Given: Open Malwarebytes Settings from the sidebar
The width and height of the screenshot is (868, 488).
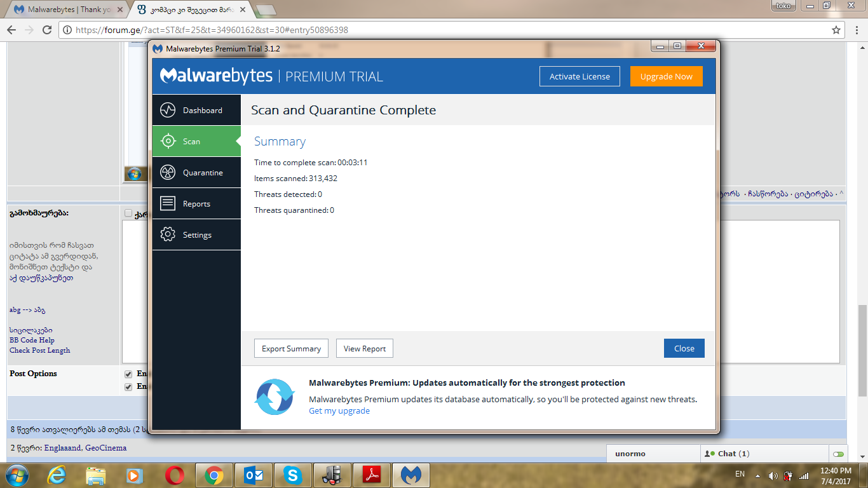Looking at the screenshot, I should (x=196, y=234).
